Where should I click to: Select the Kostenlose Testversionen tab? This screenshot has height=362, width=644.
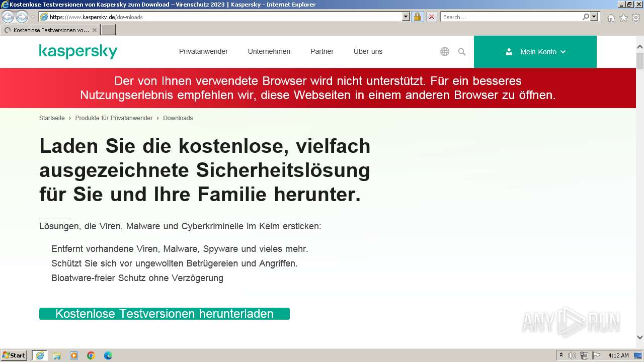point(50,30)
